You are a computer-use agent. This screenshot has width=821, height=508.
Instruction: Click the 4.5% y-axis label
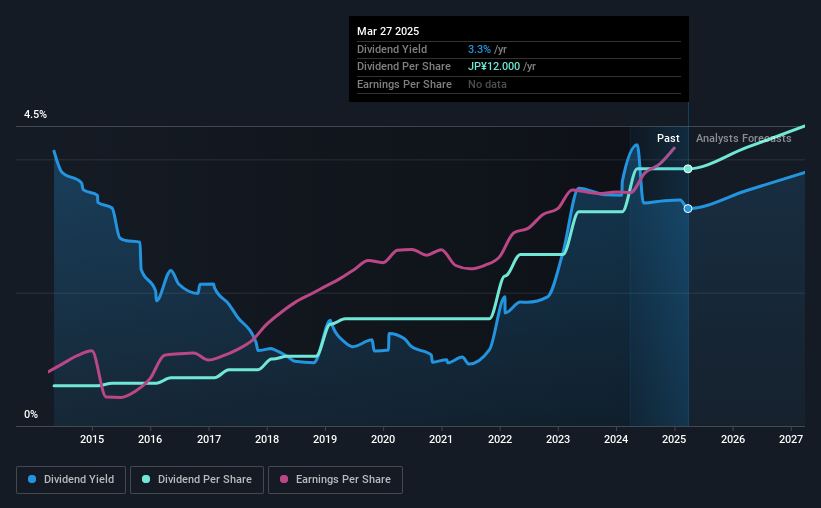[35, 114]
